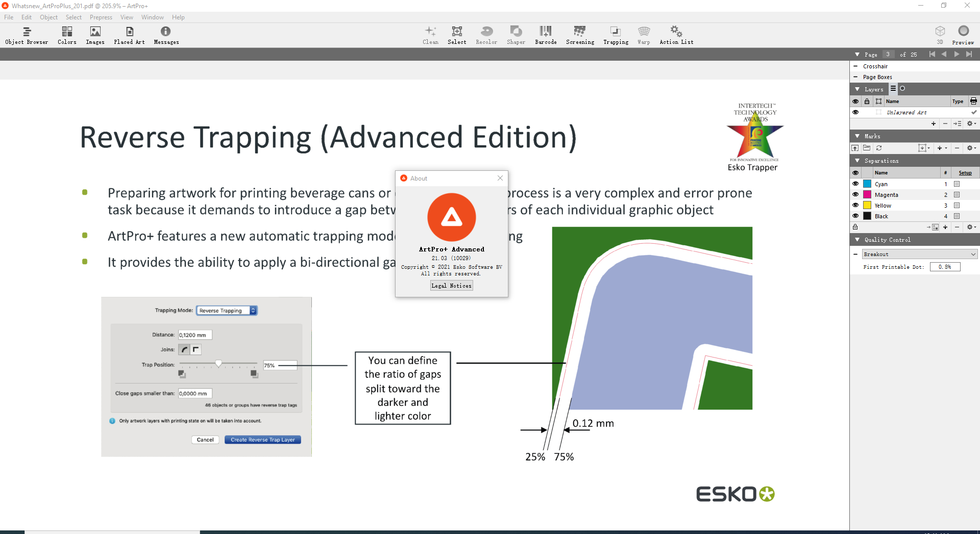Choose the Shaper tool

click(516, 36)
